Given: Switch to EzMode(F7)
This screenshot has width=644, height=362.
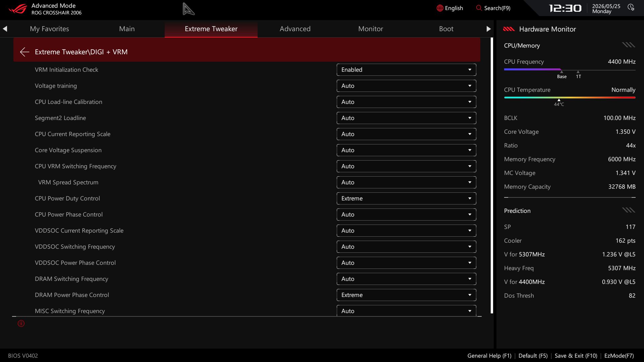Looking at the screenshot, I should coord(619,356).
